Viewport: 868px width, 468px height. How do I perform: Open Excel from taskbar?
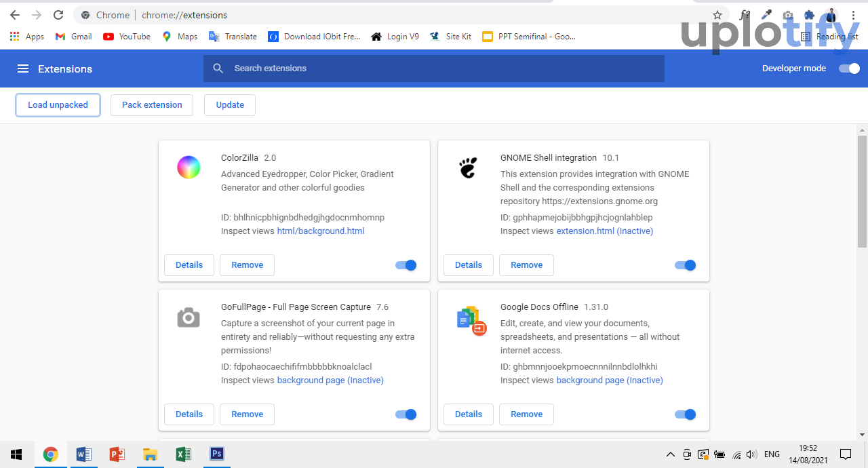[183, 454]
